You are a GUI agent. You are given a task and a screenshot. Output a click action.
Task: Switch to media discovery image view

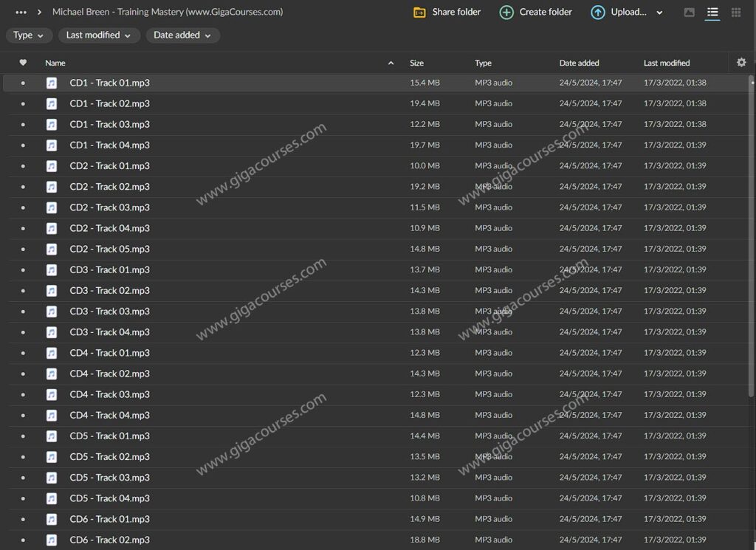coord(689,13)
